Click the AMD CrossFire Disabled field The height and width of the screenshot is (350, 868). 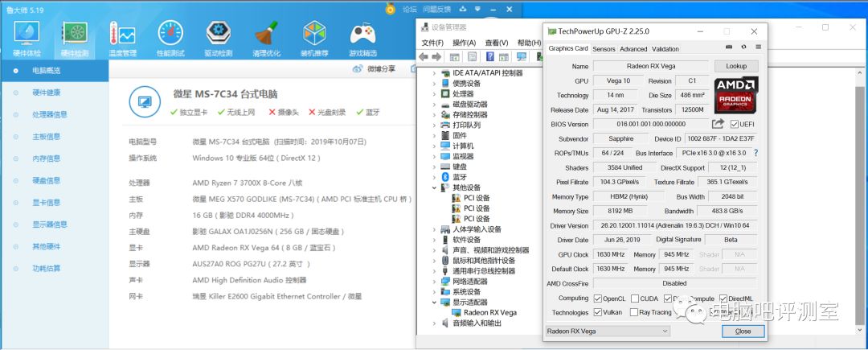click(x=675, y=283)
